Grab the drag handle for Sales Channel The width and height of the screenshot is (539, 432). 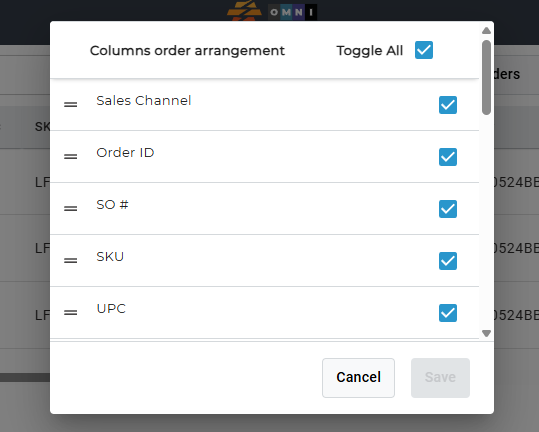[70, 104]
